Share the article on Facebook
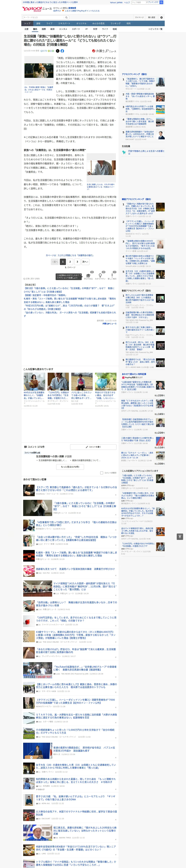Image resolution: width=186 pixels, height=868 pixels. coord(62,51)
